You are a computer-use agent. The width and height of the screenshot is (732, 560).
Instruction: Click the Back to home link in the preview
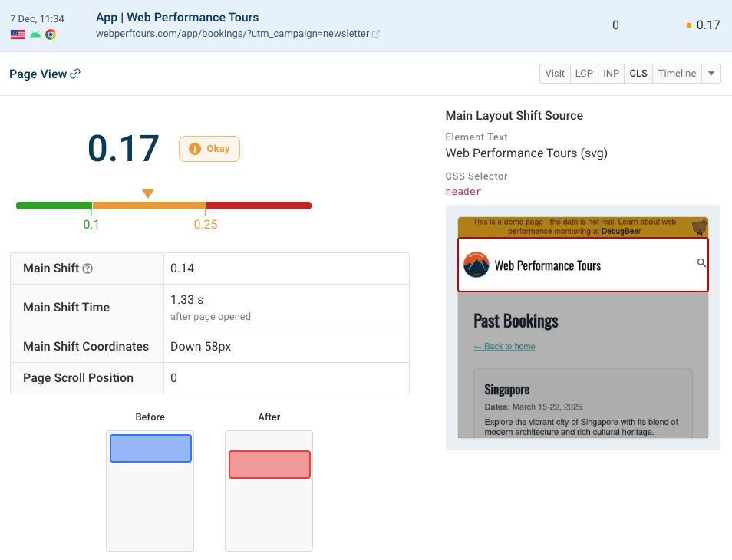tap(504, 346)
